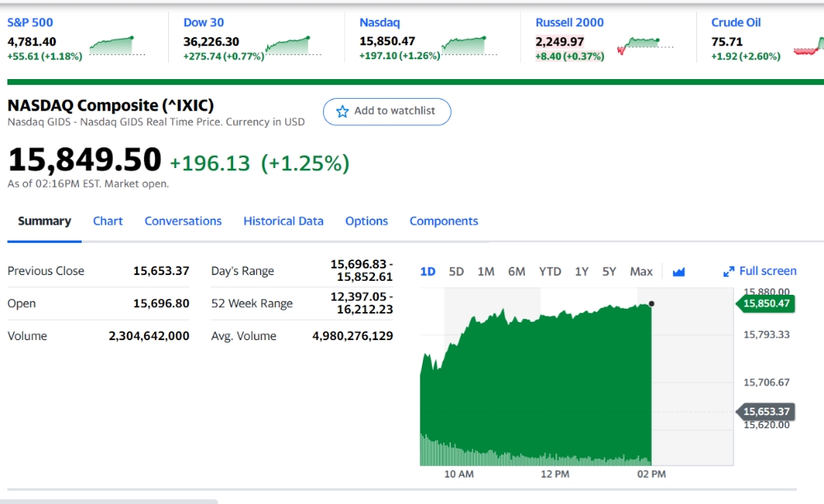The height and width of the screenshot is (504, 824).
Task: Click the 15,850.47 current price marker
Action: click(x=765, y=303)
